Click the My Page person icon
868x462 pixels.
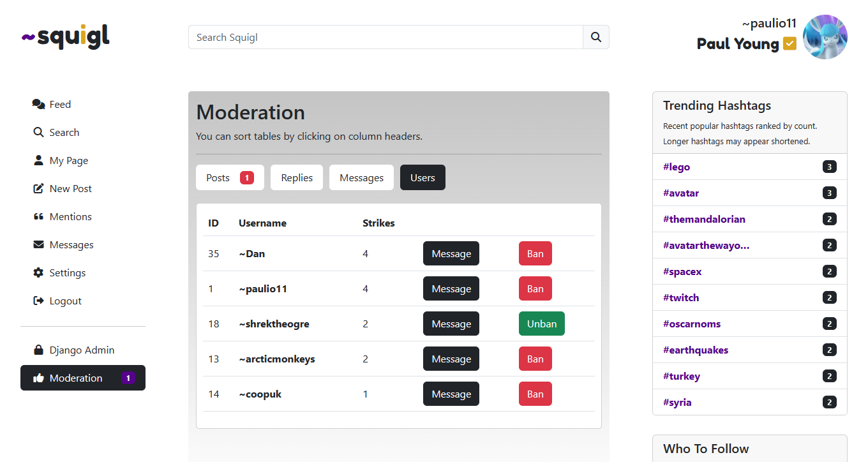click(x=38, y=160)
